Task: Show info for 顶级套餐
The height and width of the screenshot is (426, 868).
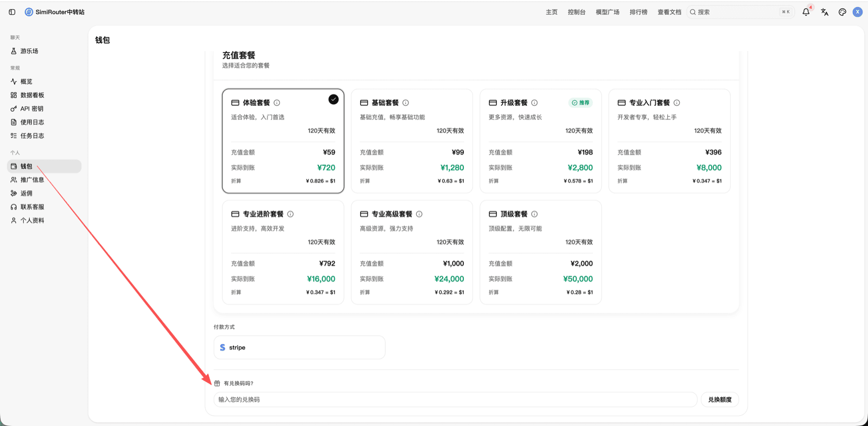Action: (x=534, y=214)
